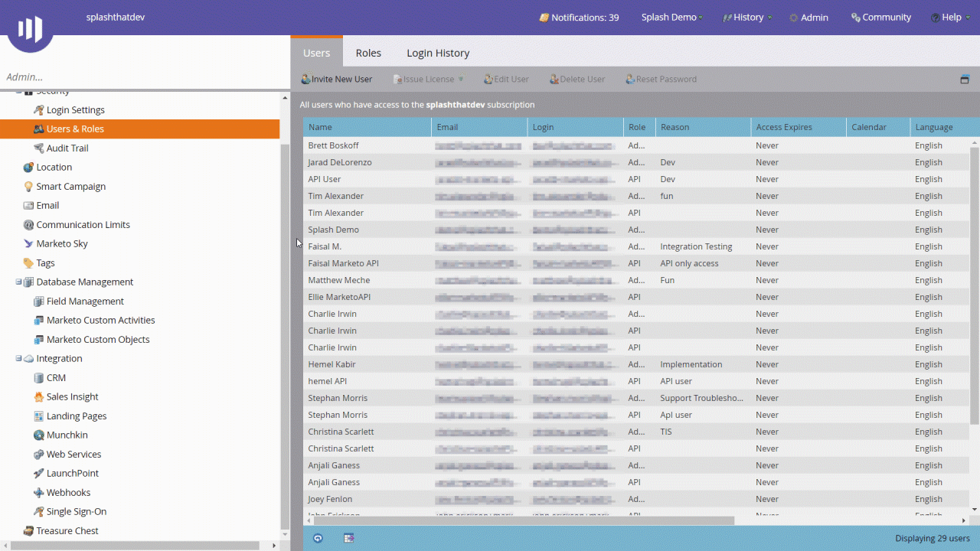Sort by the Access Expires column header
The width and height of the screenshot is (980, 551).
point(799,127)
